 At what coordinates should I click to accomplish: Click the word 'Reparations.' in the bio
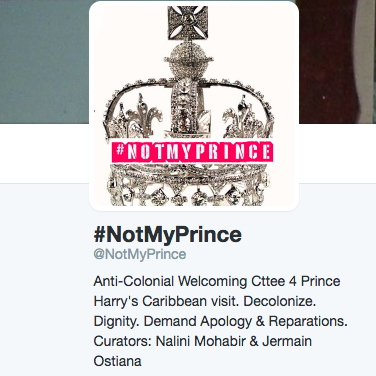tap(308, 321)
